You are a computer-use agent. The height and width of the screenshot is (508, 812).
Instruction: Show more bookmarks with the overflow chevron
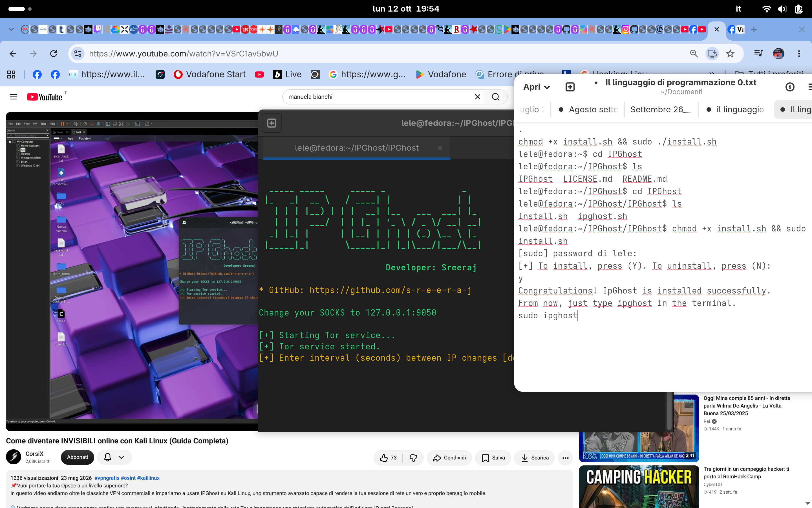(x=712, y=74)
